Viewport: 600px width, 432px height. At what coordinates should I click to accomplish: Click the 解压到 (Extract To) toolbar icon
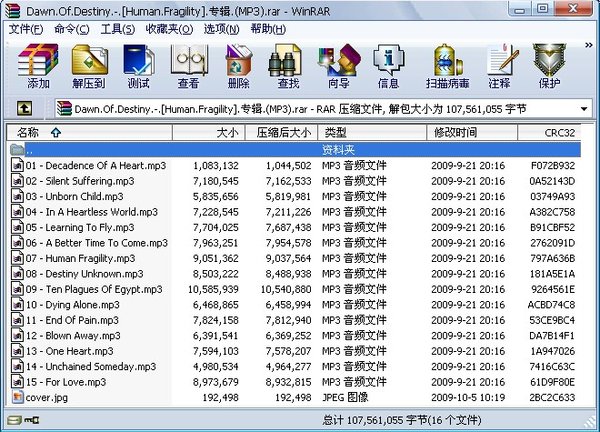(89, 60)
